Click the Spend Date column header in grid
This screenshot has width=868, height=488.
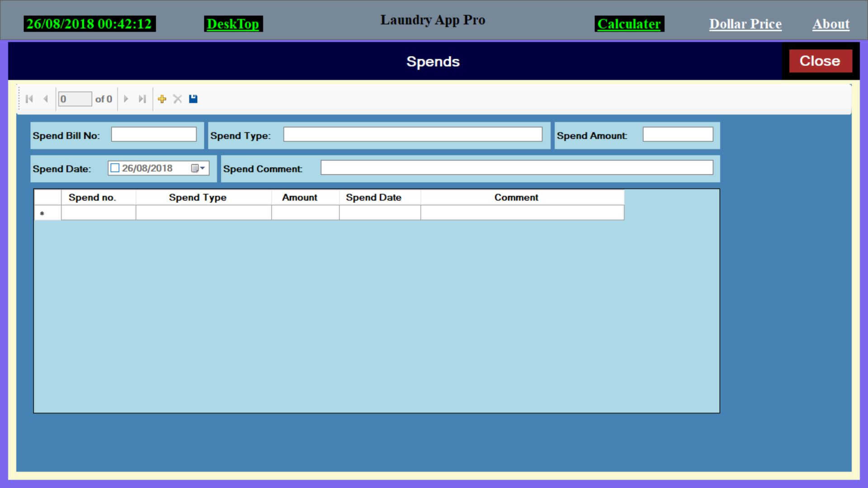click(380, 197)
